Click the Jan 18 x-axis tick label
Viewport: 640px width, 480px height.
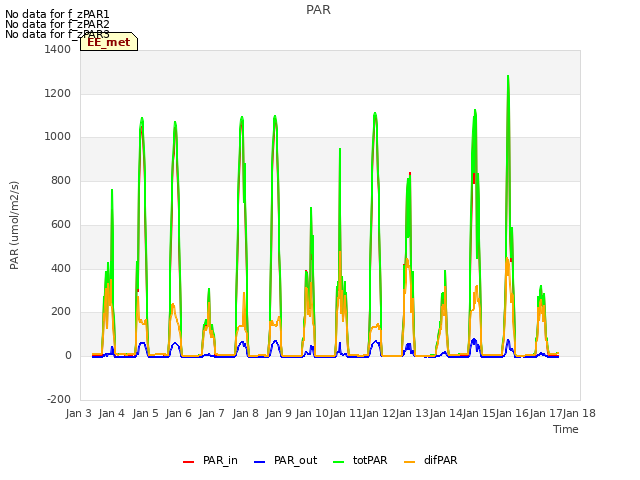579,413
